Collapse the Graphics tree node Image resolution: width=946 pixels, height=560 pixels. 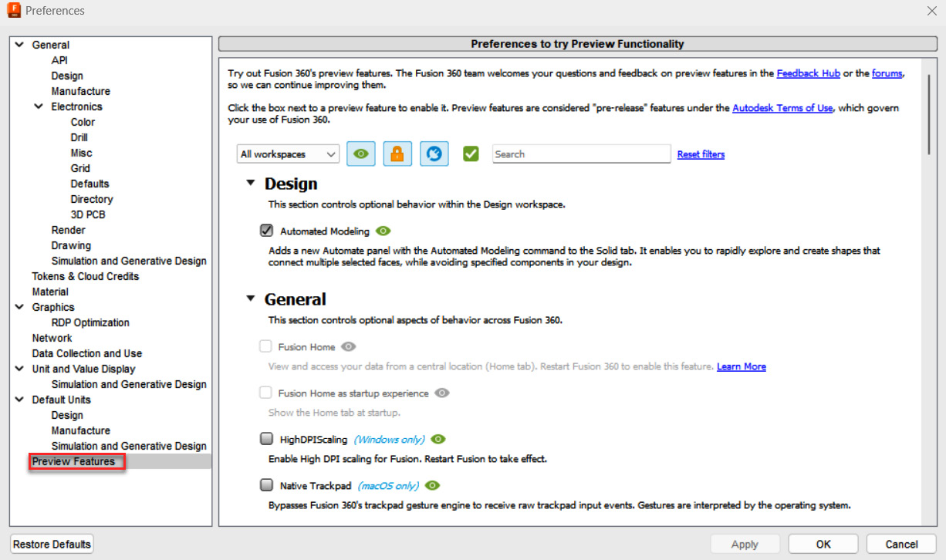pos(19,307)
